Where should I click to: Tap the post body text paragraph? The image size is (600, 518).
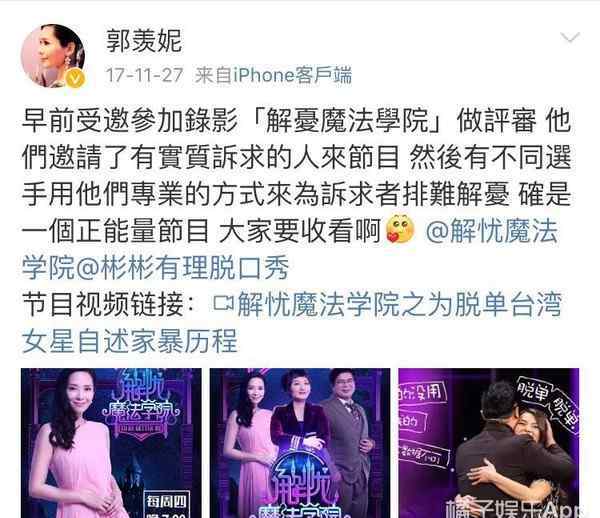coord(297,176)
